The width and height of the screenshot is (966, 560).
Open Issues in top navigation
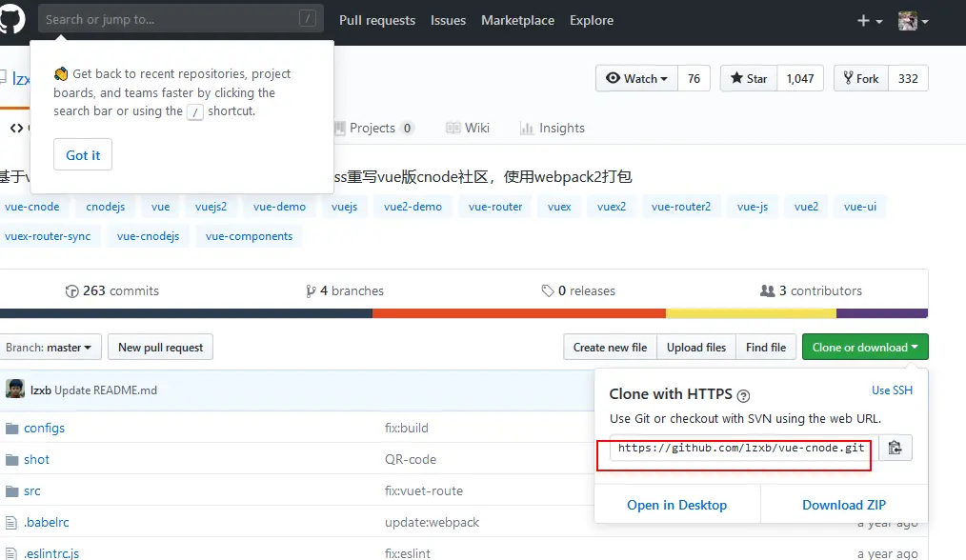tap(448, 20)
